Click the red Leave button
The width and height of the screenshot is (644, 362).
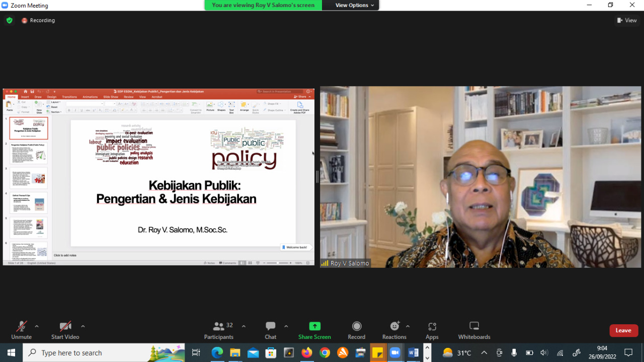(624, 330)
